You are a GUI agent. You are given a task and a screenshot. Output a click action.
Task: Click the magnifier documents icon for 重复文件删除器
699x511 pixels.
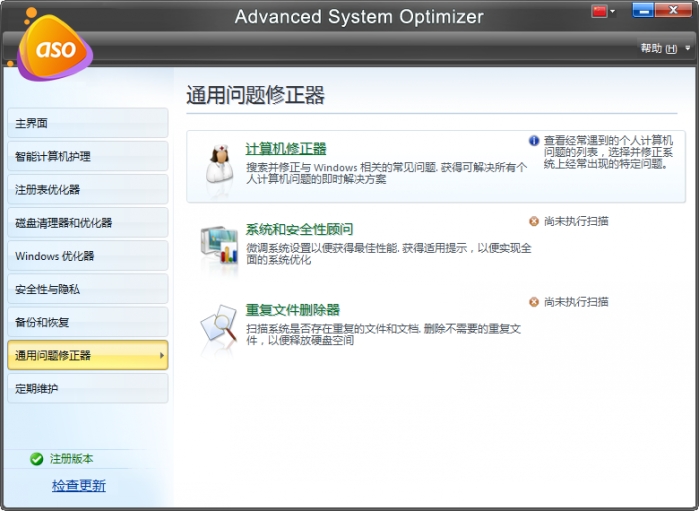[218, 325]
